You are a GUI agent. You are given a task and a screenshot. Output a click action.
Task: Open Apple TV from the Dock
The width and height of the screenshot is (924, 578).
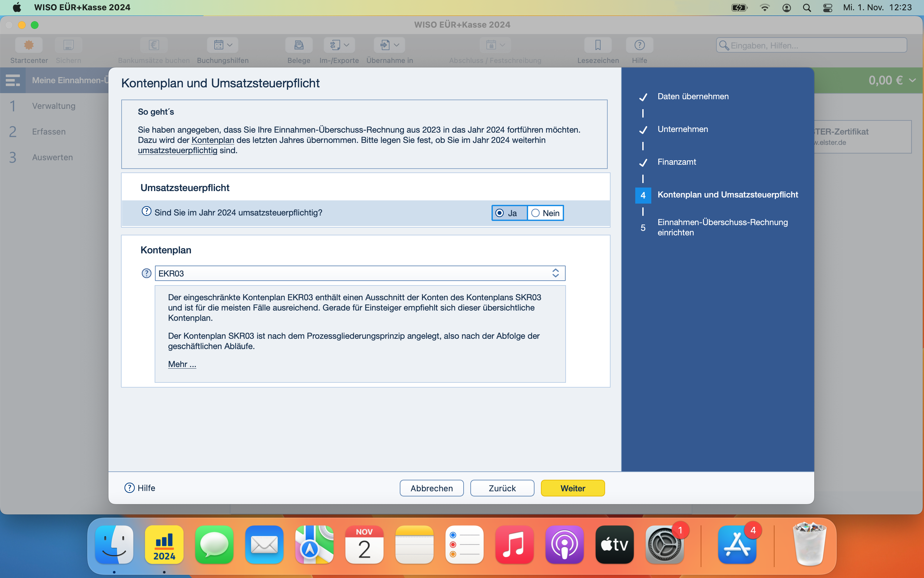(x=614, y=544)
